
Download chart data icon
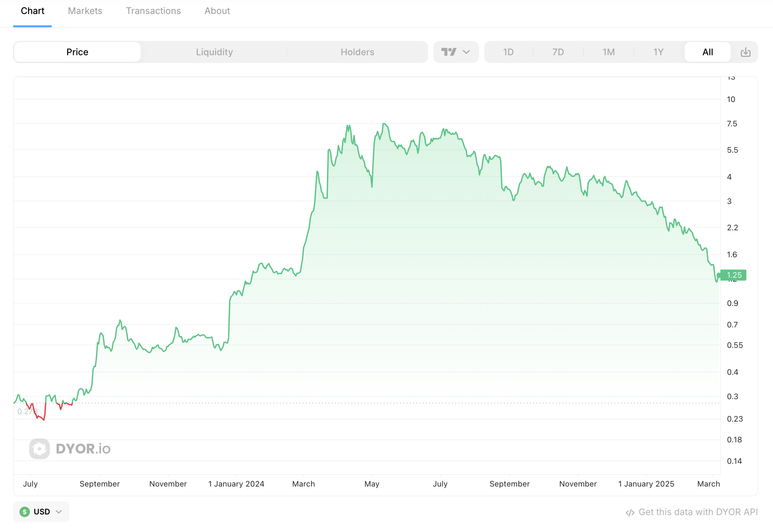coord(746,52)
